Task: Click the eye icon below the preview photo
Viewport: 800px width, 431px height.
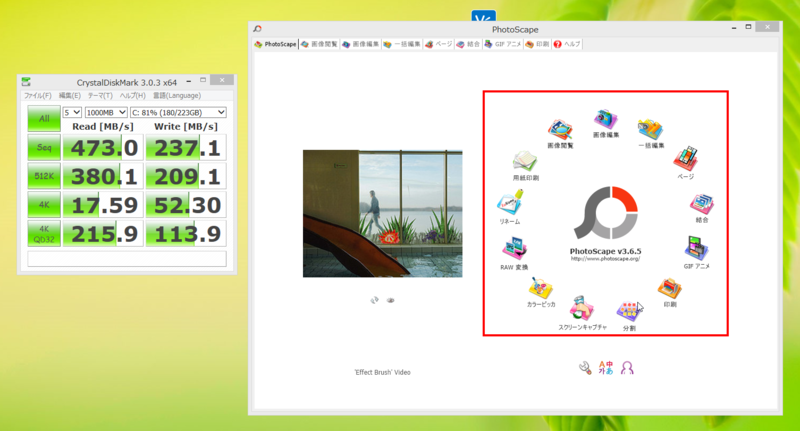Action: point(390,300)
